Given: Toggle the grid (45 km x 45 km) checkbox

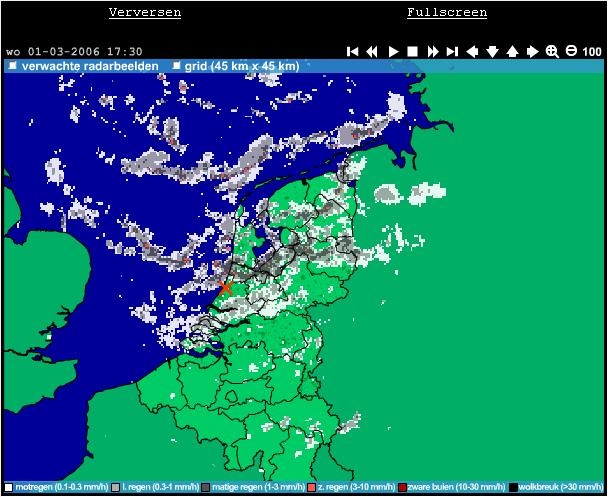Looking at the screenshot, I should click(177, 66).
